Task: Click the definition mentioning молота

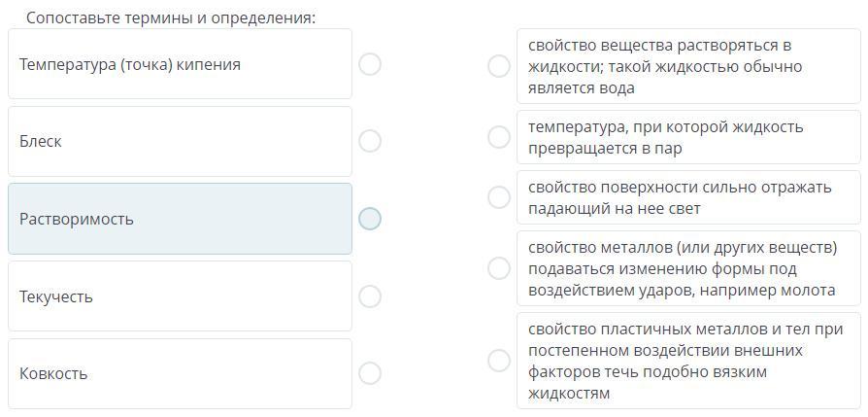Action: [687, 268]
